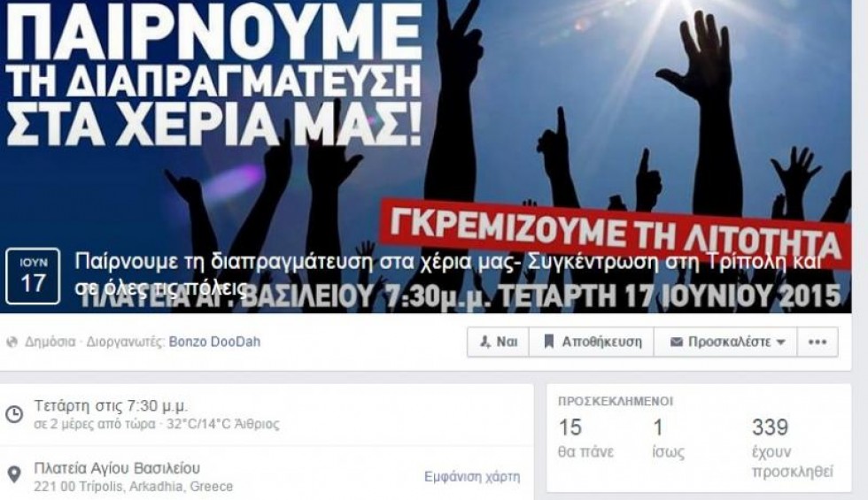Click Εμφάνιση χάρτη link
Screen dimensions: 868x500
[472, 476]
